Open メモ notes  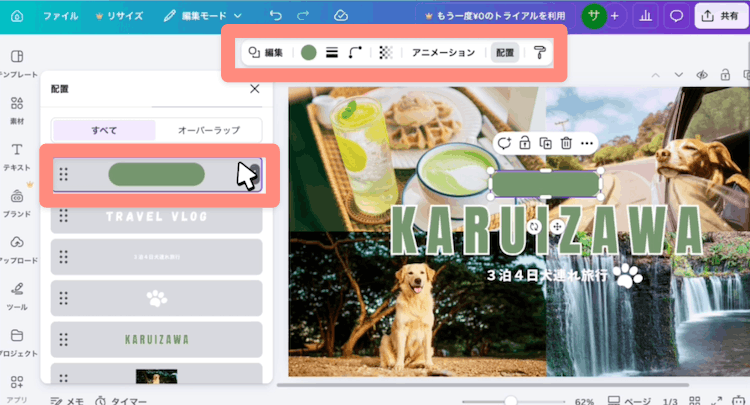(67, 401)
